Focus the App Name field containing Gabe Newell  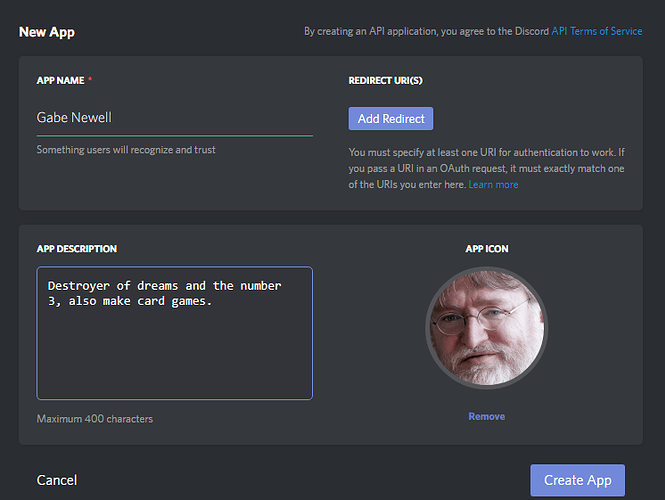[175, 117]
